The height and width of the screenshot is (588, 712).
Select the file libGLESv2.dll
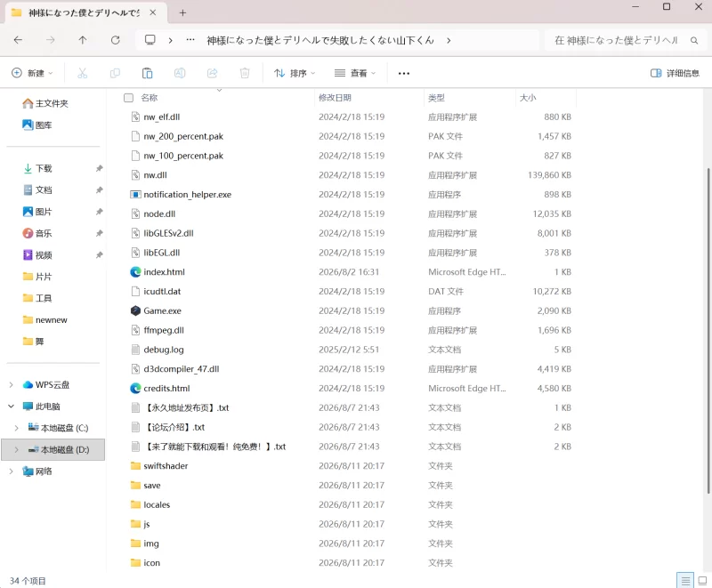tap(168, 233)
